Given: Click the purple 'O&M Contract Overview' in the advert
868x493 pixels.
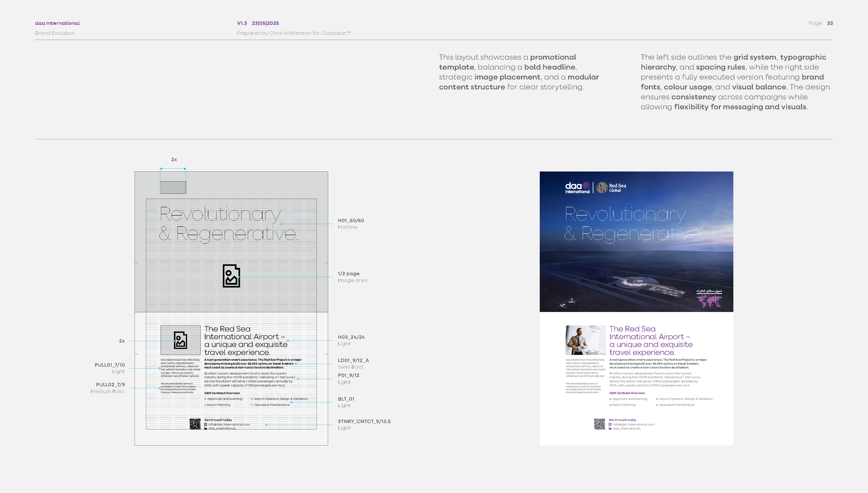Looking at the screenshot, I should click(627, 393).
